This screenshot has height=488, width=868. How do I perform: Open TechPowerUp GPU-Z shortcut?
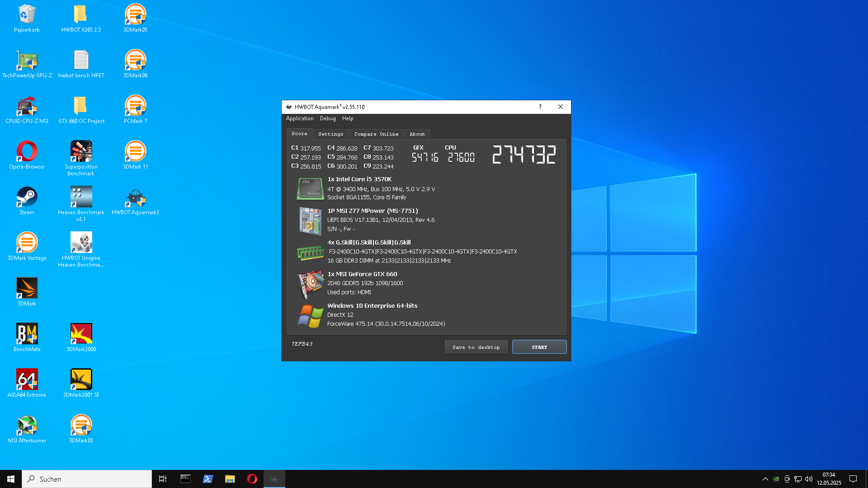pos(27,64)
